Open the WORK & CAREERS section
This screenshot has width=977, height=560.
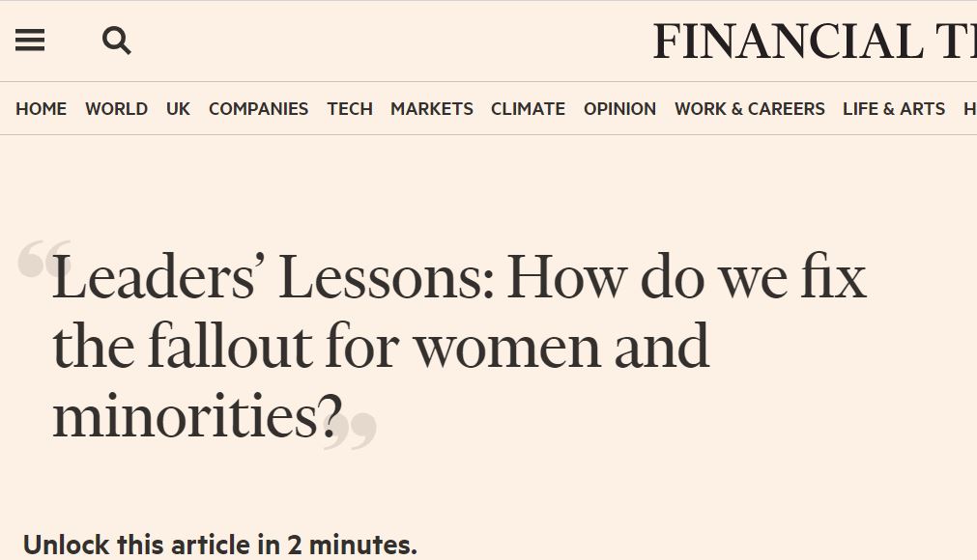(750, 109)
